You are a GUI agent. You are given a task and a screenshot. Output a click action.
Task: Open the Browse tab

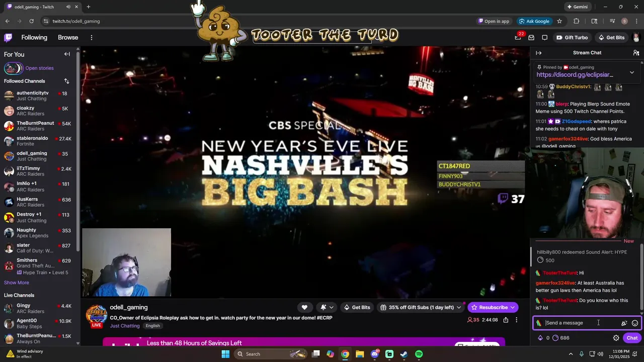68,38
